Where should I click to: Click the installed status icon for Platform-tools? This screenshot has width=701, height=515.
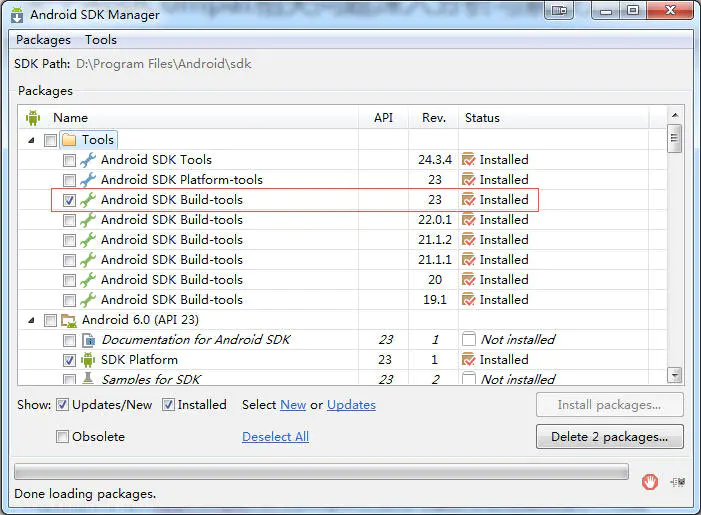pos(469,180)
